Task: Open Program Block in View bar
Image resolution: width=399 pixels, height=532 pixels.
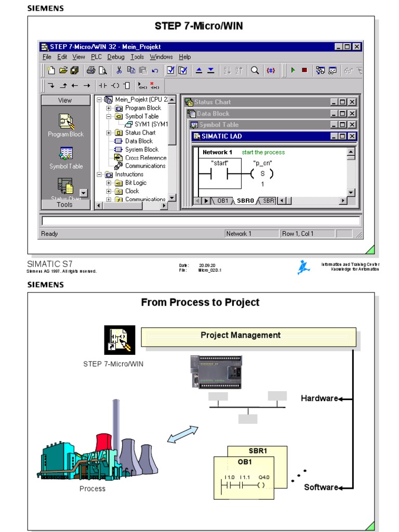Action: click(x=66, y=126)
